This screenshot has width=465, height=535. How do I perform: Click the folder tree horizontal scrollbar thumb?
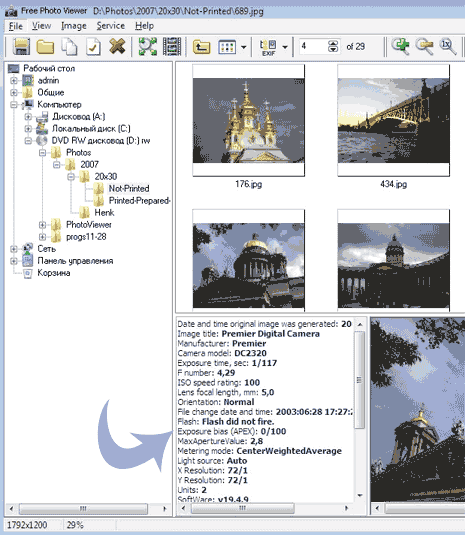click(x=83, y=509)
